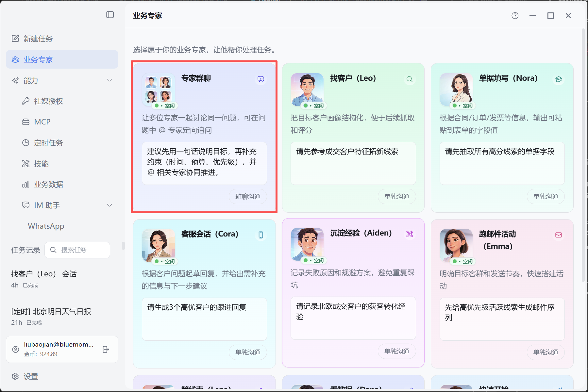Open task record 找客户 (Leo) 会话
This screenshot has height=392, width=588.
pyautogui.click(x=62, y=279)
